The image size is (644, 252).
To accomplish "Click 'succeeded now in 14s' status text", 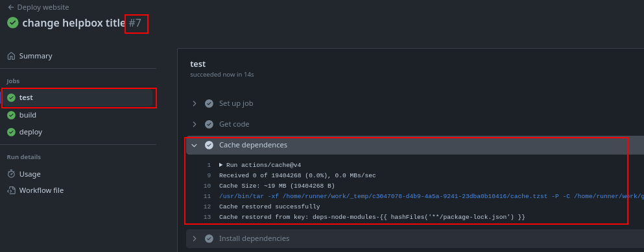I will pos(222,75).
